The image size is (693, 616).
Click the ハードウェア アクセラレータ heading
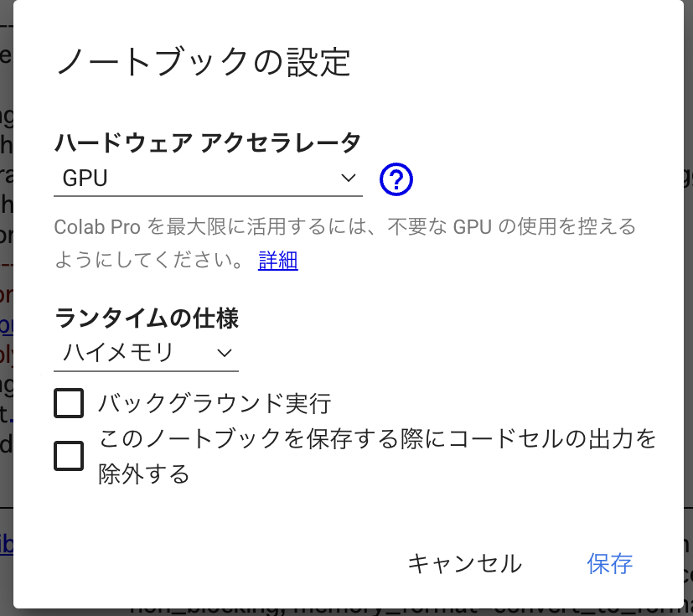click(208, 142)
